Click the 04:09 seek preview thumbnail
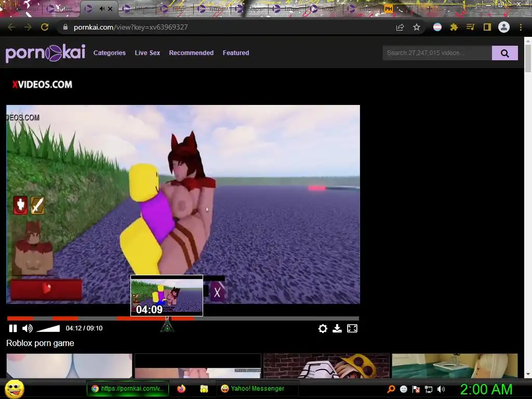This screenshot has height=399, width=532. (167, 296)
